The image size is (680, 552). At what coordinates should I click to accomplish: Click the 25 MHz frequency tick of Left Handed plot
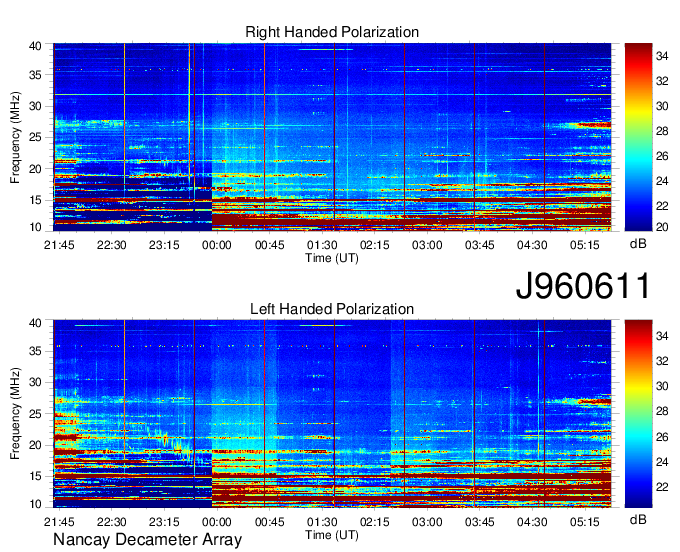click(35, 414)
